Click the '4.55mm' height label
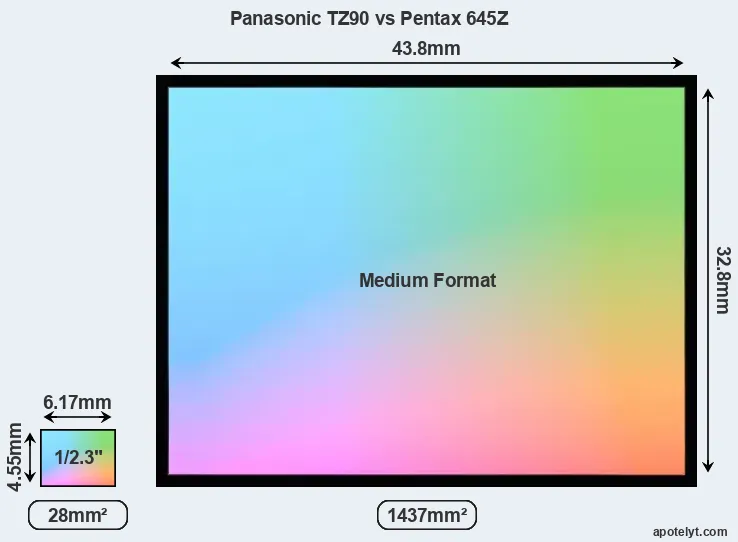Viewport: 738px width, 542px height. (x=15, y=457)
